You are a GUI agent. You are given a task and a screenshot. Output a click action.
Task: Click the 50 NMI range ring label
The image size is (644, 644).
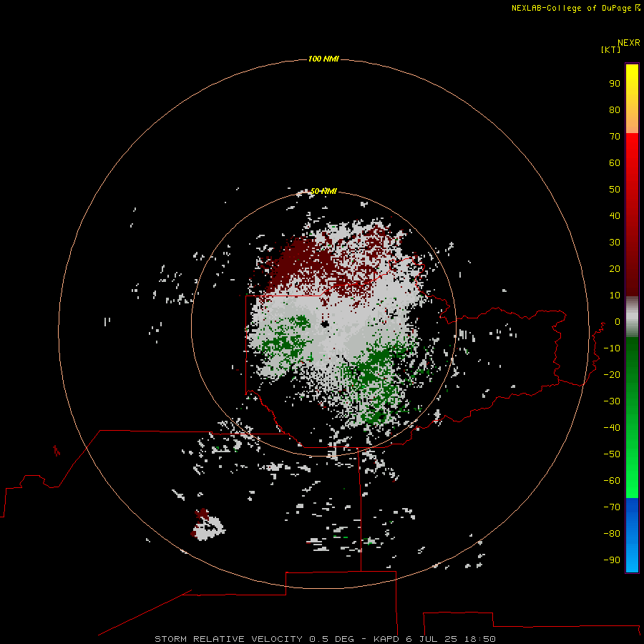coord(323,191)
